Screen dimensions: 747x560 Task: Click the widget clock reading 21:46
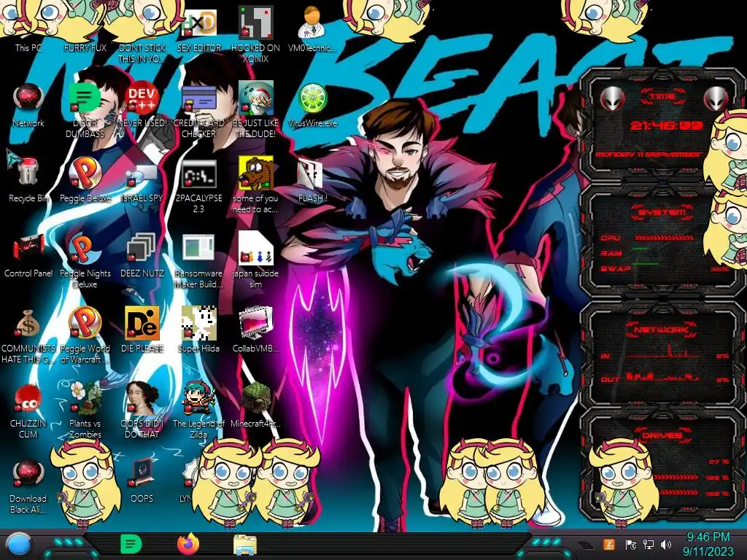click(666, 125)
